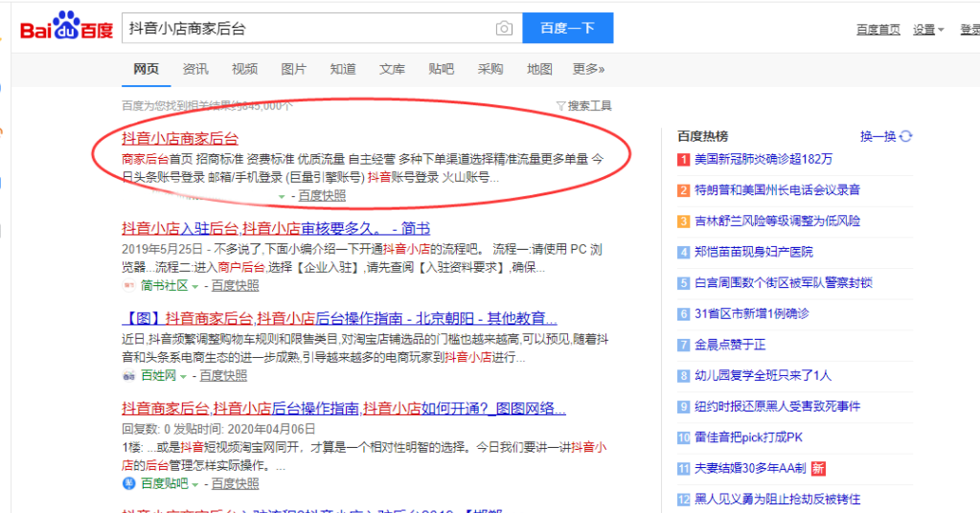This screenshot has width=980, height=513.
Task: Open camera image search icon
Action: [x=504, y=28]
